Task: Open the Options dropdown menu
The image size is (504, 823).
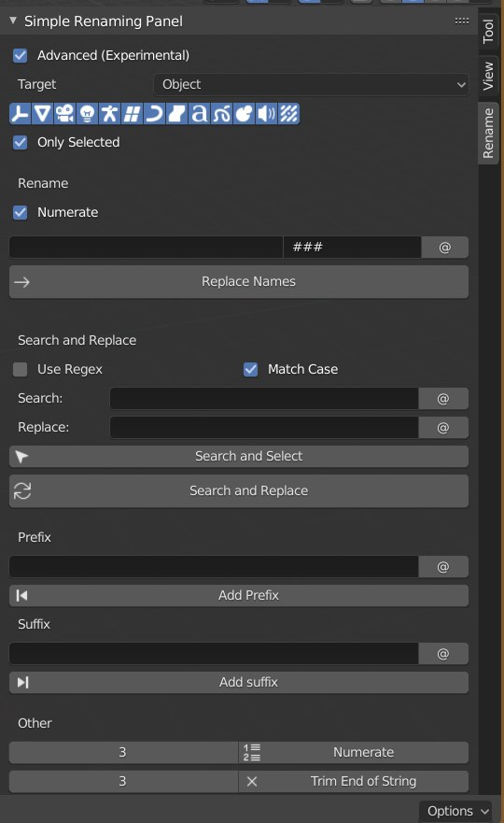Action: pos(455,811)
